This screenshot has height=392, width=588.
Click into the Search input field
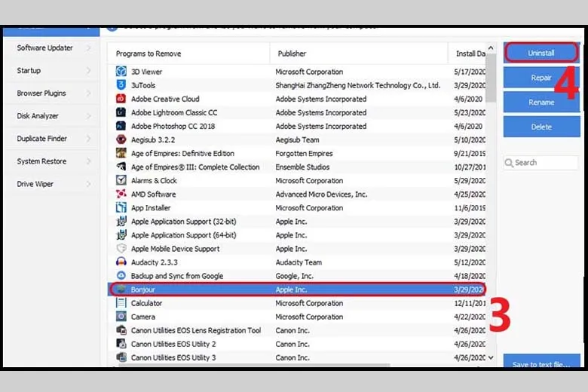[x=541, y=162]
